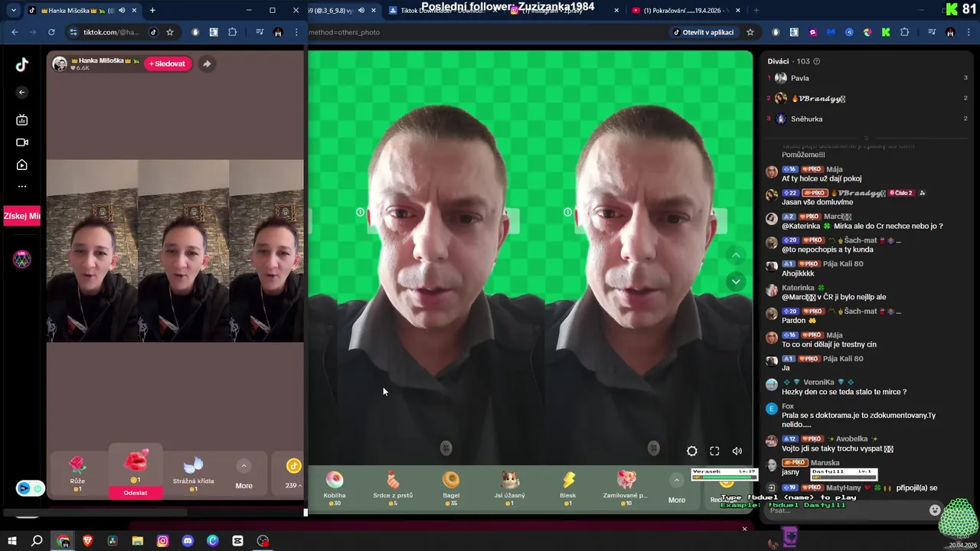Send the Blesk lightning gift

click(x=568, y=487)
